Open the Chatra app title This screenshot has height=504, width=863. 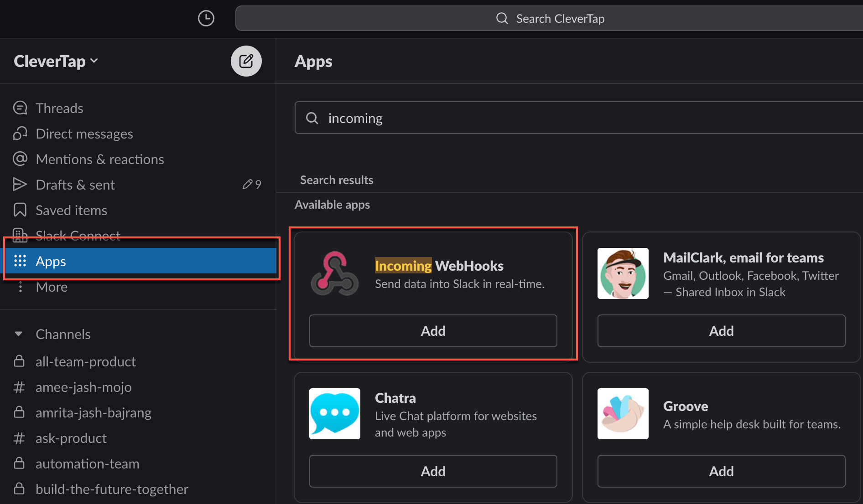coord(395,398)
